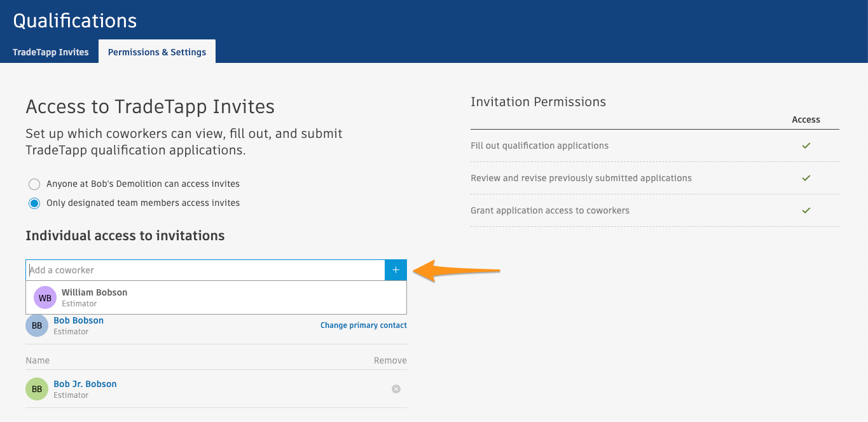
Task: Click the Name column header
Action: pos(38,360)
